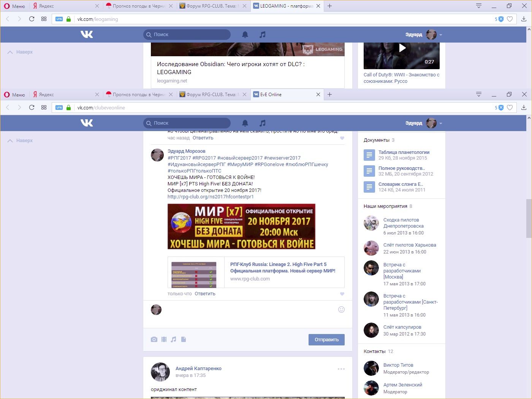Open downloads in the LEOGAMING window

click(x=524, y=19)
